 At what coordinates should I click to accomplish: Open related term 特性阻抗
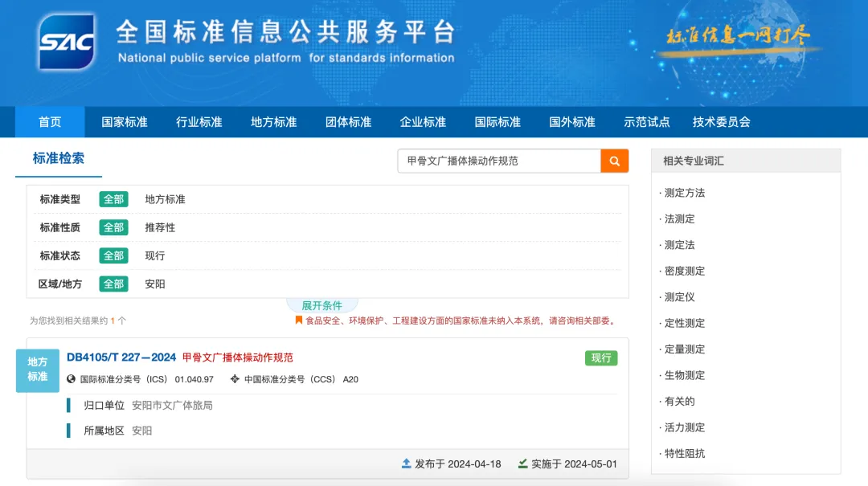coord(684,453)
